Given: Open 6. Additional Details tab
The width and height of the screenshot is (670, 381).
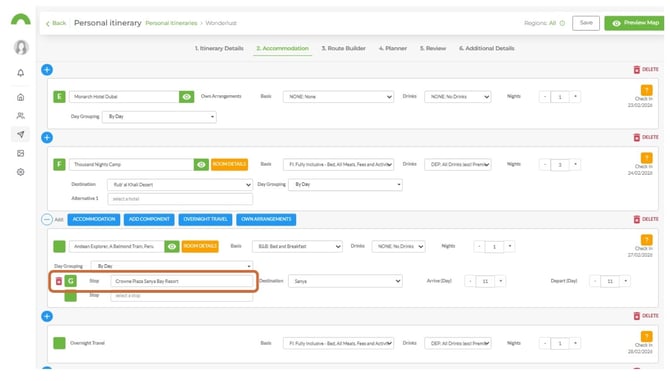Looking at the screenshot, I should (x=487, y=48).
